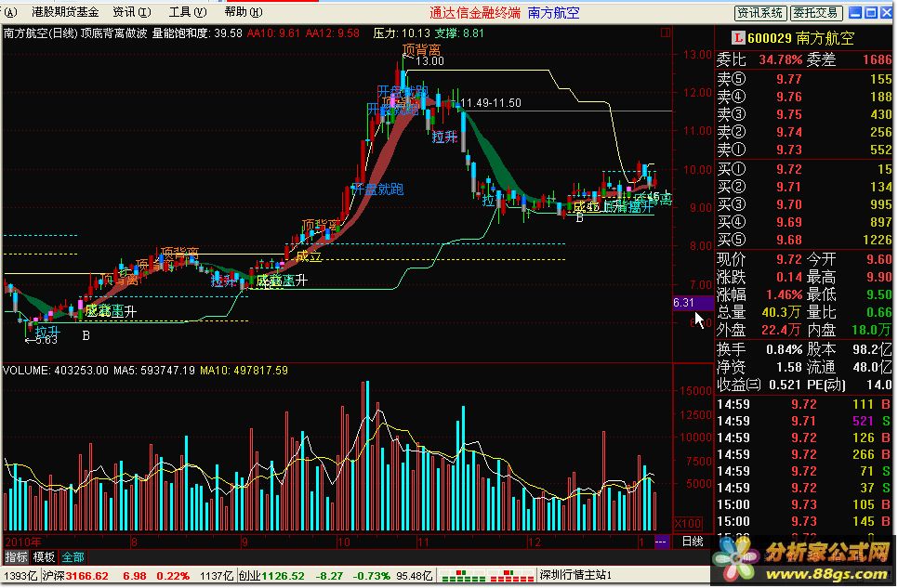Screen dimensions: 898x588
Task: Click the 600029 南方航空 stock title
Action: point(800,38)
